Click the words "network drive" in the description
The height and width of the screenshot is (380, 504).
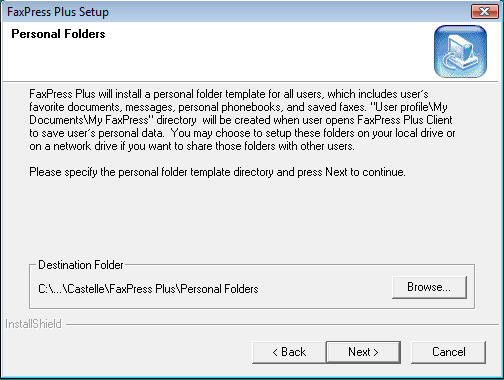pos(85,146)
